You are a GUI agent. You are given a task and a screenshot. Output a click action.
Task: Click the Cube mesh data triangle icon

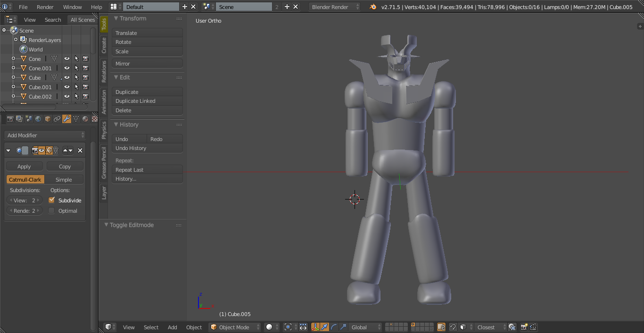[x=54, y=78]
